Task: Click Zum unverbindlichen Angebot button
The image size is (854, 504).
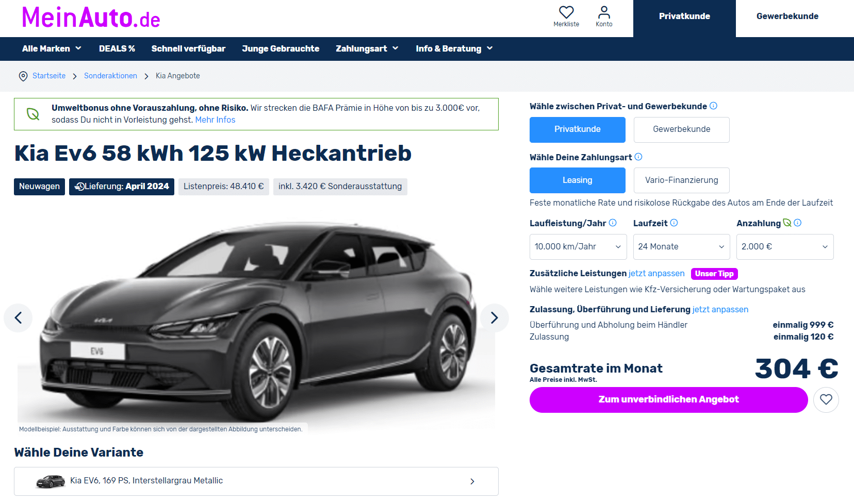Action: 668,400
